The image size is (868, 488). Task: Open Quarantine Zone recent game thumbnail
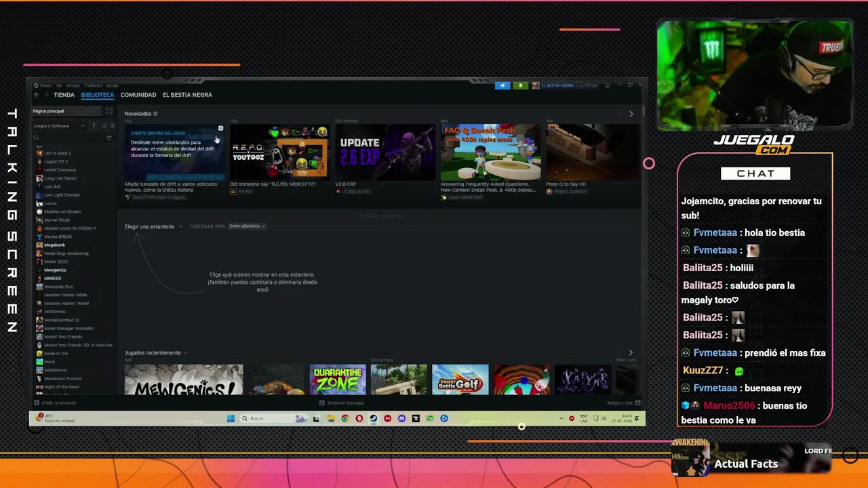338,379
